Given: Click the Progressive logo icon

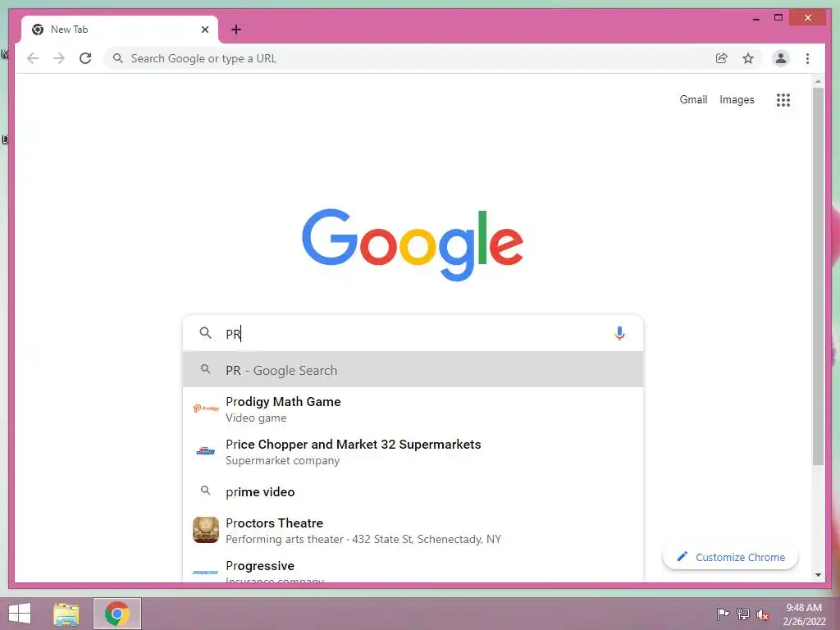Looking at the screenshot, I should [206, 572].
